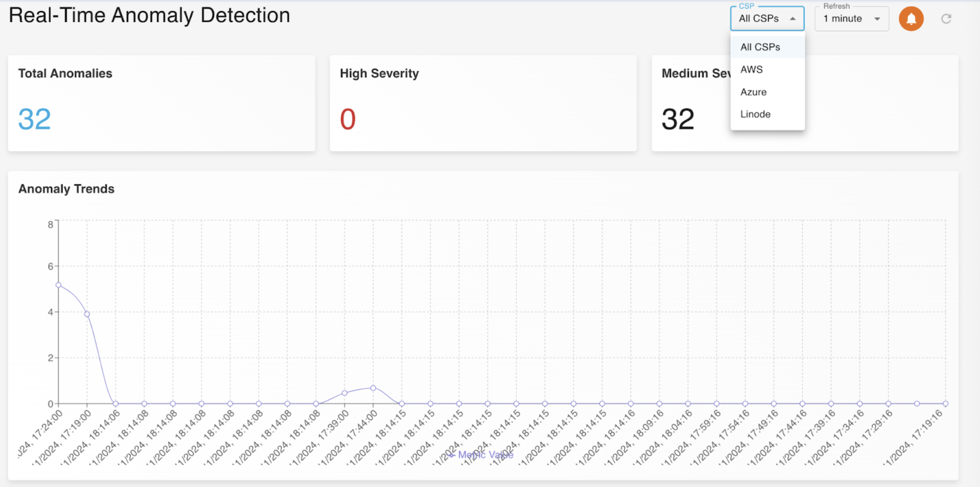Screen dimensions: 980x487
Task: Select Linode in the CSP menu
Action: [755, 114]
